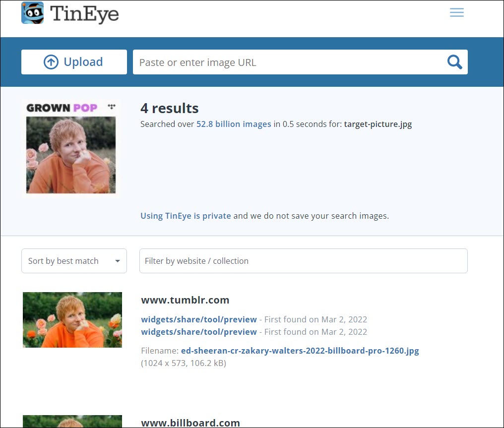Click the TinEye robot logo icon
The image size is (504, 428).
[x=32, y=13]
